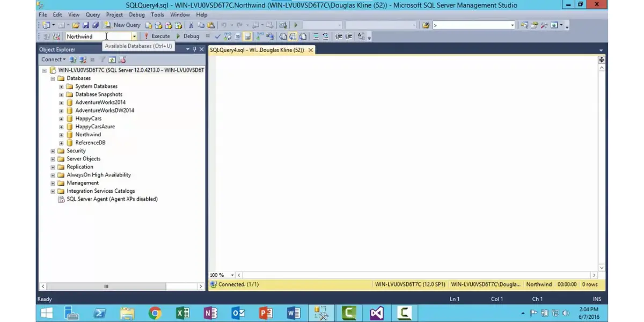Open Visual Studio from the taskbar
This screenshot has height=322, width=644.
coord(377,313)
